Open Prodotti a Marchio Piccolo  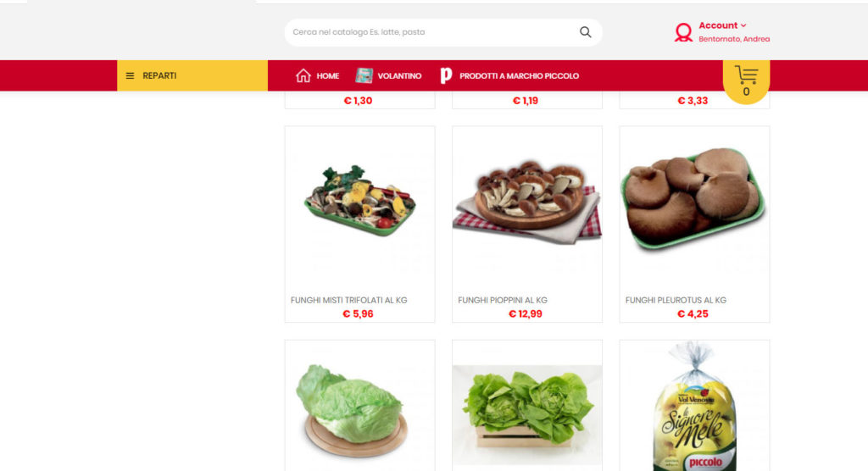(x=519, y=76)
